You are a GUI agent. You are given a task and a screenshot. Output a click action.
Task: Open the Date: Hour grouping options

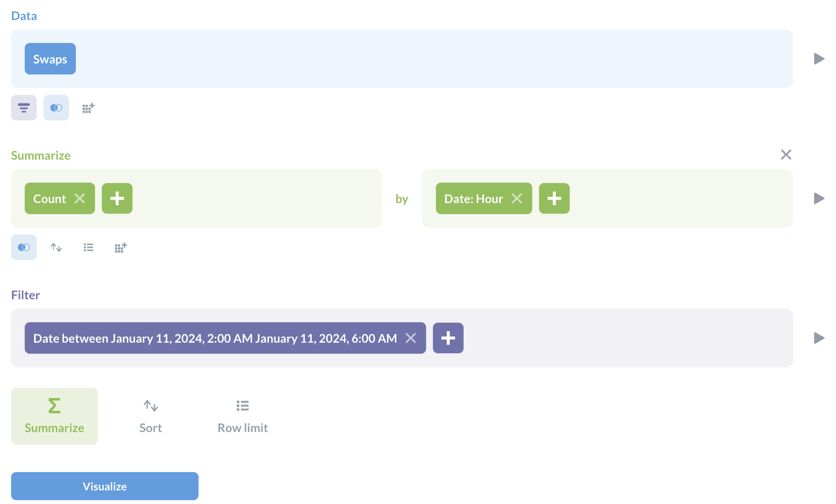(x=473, y=198)
